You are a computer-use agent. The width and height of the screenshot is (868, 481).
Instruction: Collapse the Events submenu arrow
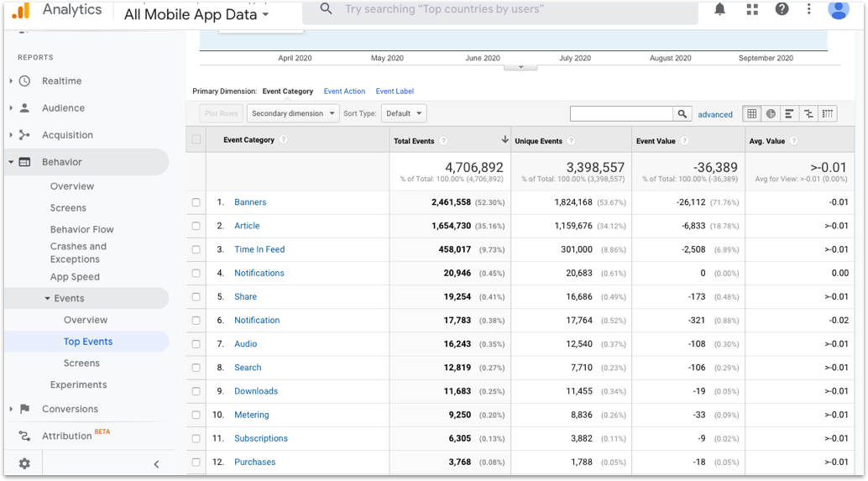point(48,298)
